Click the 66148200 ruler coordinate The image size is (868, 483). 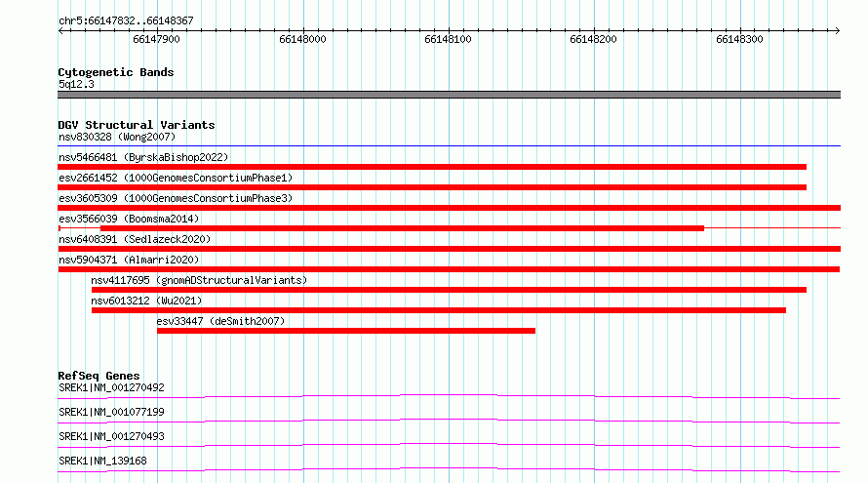coord(593,39)
